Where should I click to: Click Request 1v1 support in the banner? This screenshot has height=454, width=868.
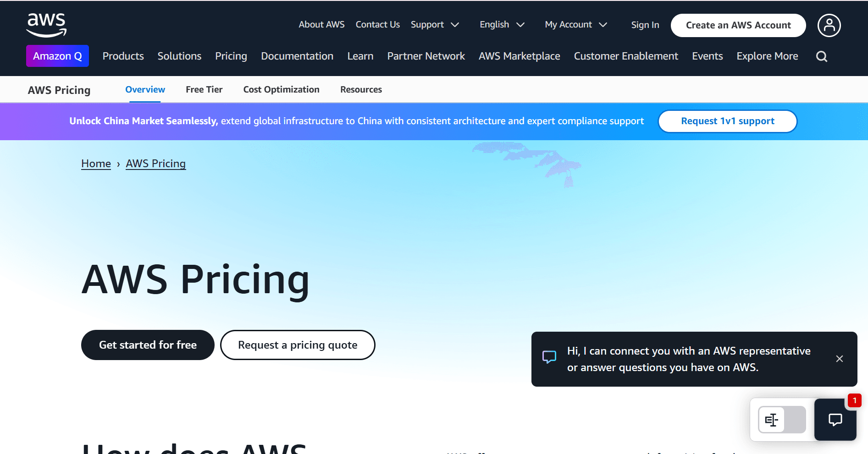click(x=727, y=121)
